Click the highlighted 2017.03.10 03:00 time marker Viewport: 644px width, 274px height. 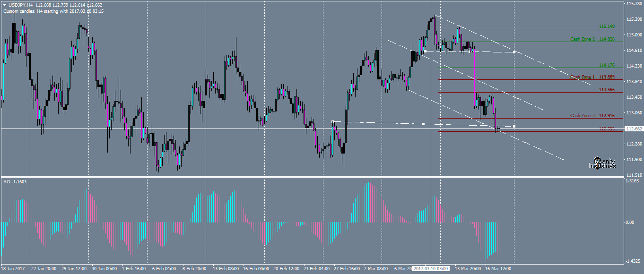pos(431,268)
